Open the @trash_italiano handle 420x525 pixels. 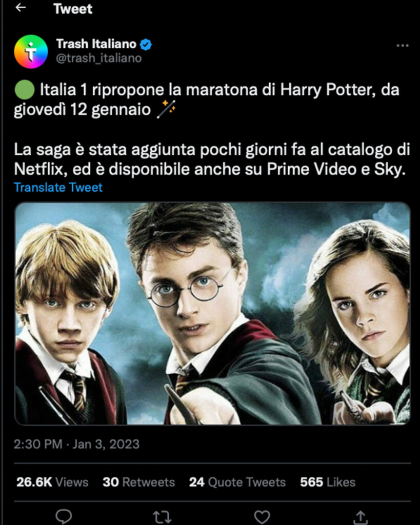[99, 58]
